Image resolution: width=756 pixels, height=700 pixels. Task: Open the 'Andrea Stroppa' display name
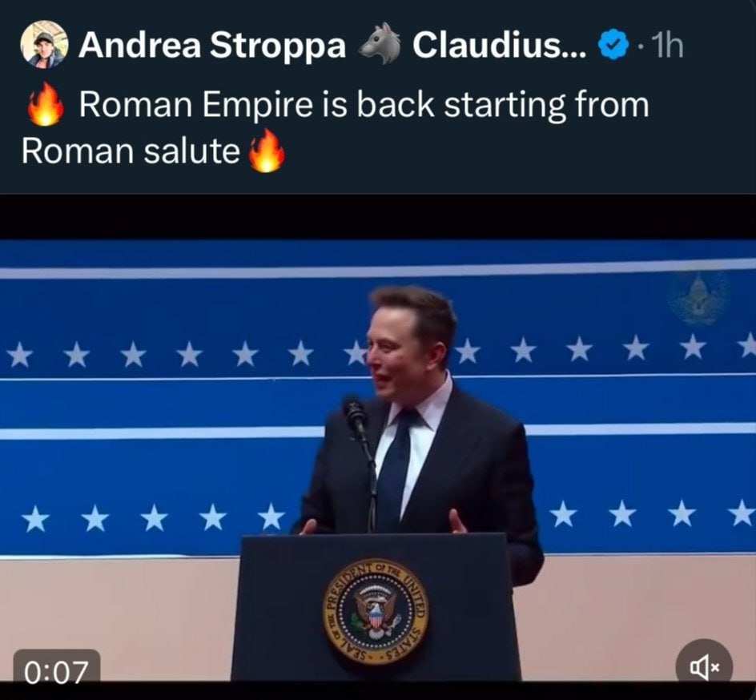212,46
